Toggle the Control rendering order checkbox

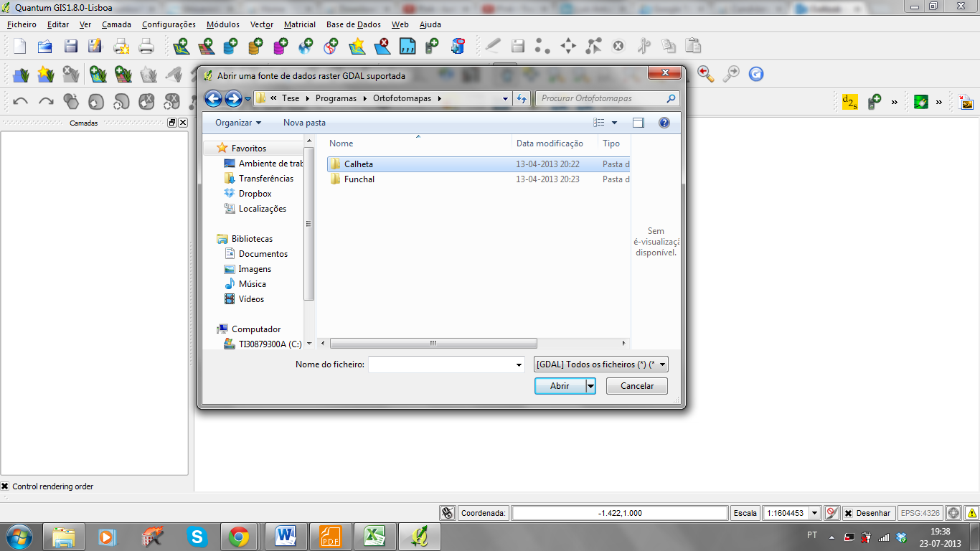(x=5, y=486)
